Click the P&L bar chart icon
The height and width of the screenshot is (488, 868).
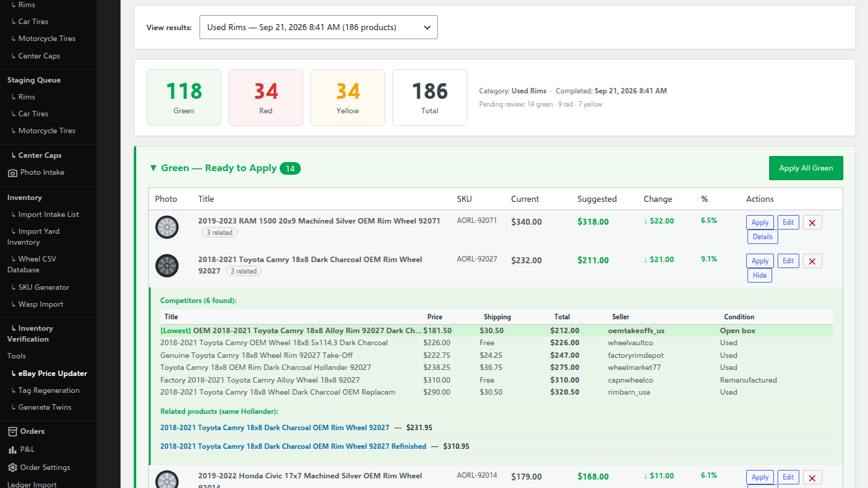tap(13, 449)
